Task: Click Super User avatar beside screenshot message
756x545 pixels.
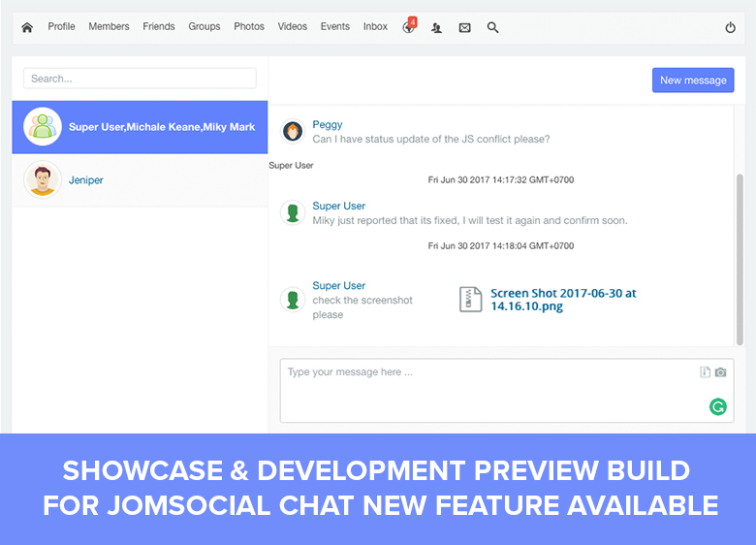Action: pyautogui.click(x=293, y=300)
